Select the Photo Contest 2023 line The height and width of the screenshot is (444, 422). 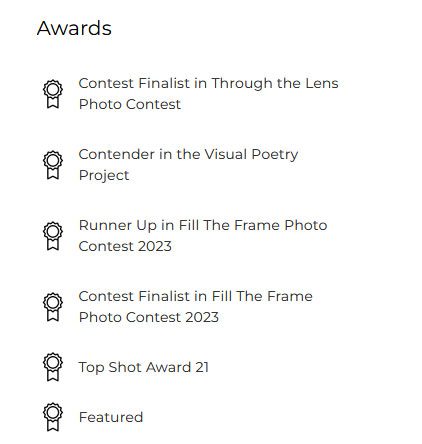pyautogui.click(x=149, y=317)
